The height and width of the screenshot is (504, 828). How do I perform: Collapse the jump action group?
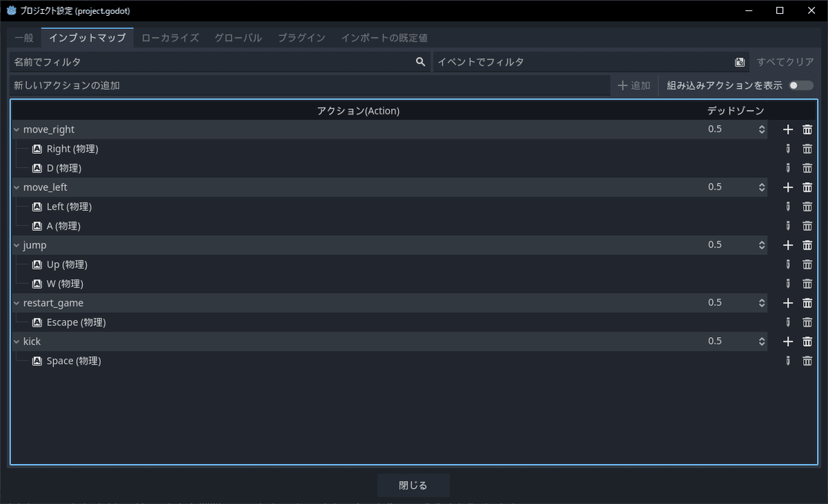(16, 245)
